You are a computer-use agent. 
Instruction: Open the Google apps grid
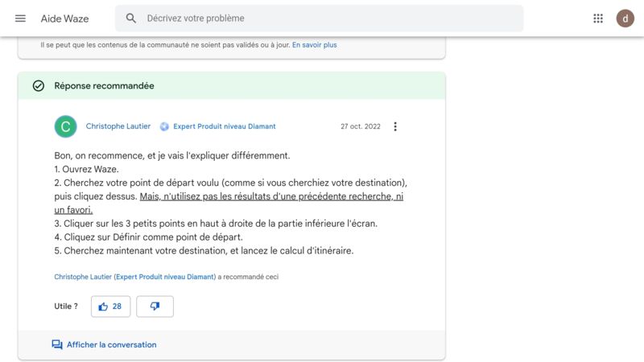[x=598, y=19]
